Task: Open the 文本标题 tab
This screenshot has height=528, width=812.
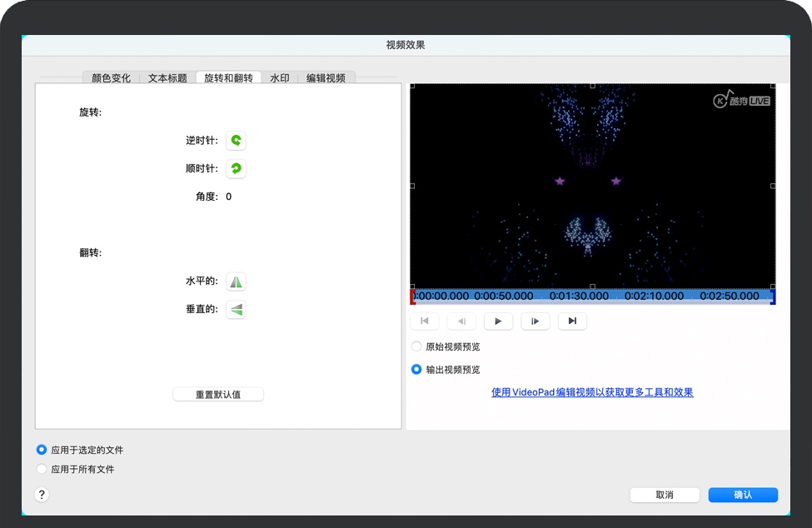Action: tap(167, 78)
